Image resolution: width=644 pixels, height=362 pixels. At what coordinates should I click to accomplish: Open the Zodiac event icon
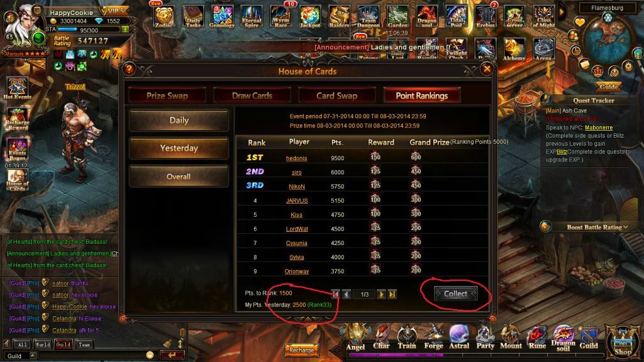point(164,16)
